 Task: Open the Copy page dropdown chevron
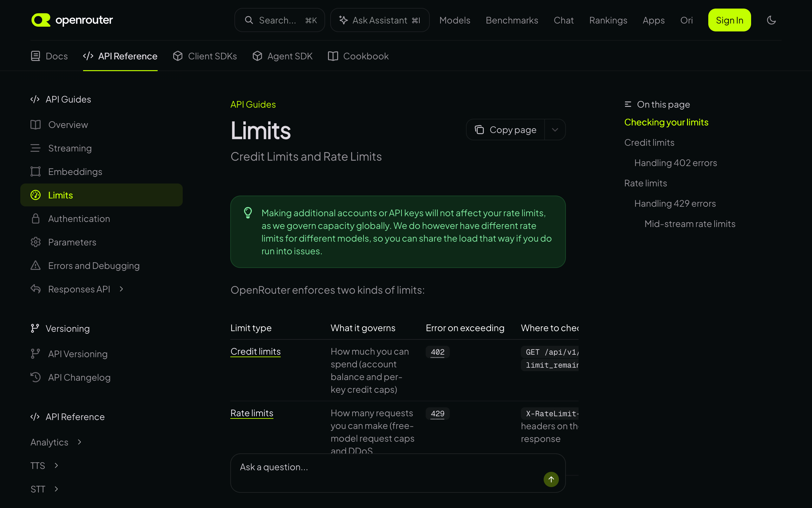click(555, 130)
